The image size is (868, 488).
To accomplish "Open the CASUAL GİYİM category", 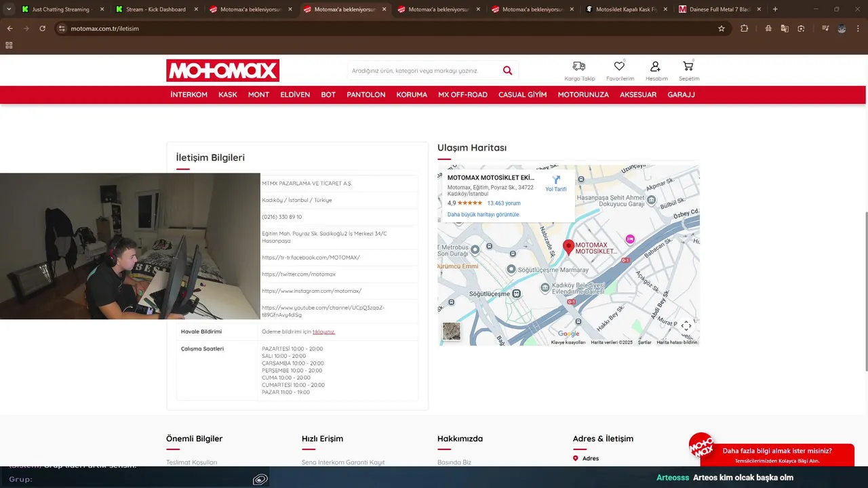I will (523, 95).
